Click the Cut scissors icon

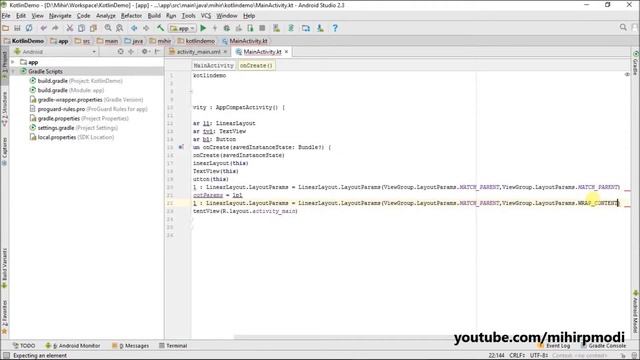click(70, 28)
